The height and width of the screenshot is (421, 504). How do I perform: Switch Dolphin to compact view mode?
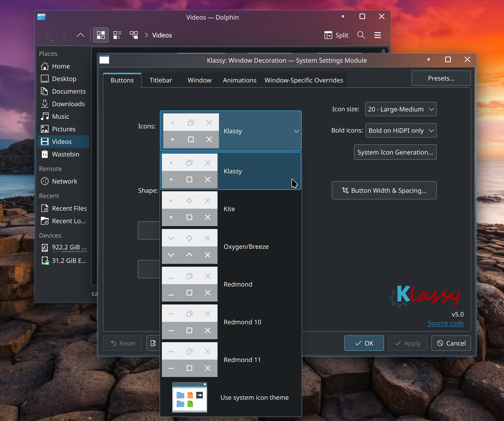[117, 35]
